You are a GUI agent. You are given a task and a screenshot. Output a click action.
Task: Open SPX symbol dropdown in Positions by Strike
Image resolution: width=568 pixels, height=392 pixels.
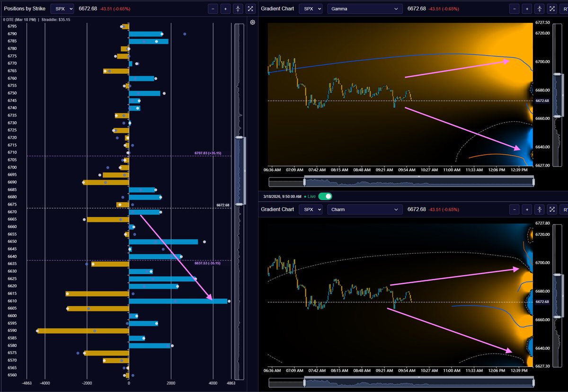click(62, 9)
